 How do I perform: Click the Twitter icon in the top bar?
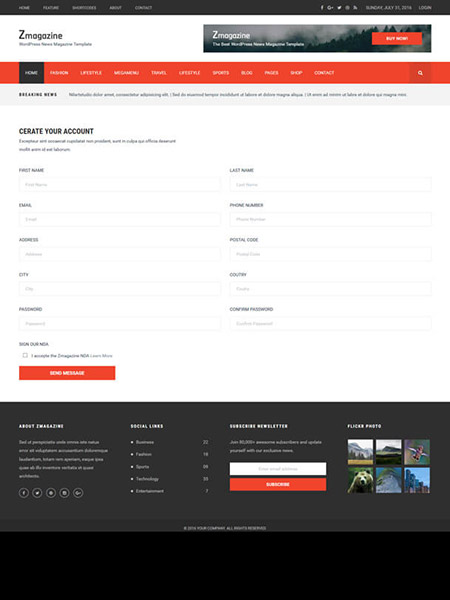click(339, 8)
